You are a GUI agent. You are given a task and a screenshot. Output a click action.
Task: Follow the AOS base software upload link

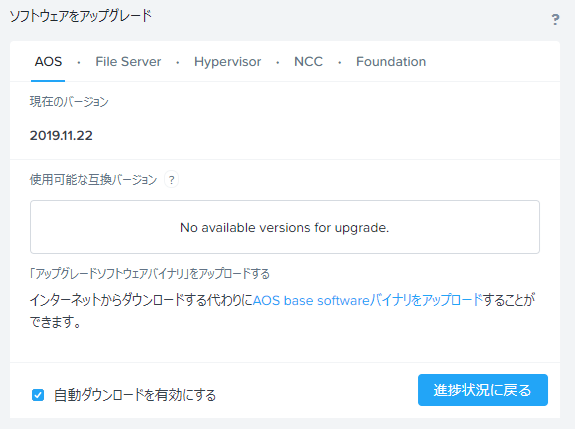(367, 300)
